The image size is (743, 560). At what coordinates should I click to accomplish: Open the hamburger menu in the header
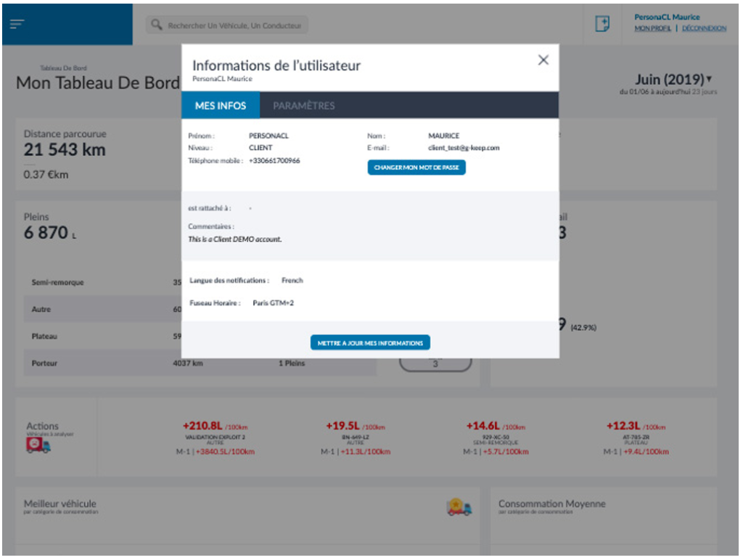click(x=17, y=24)
